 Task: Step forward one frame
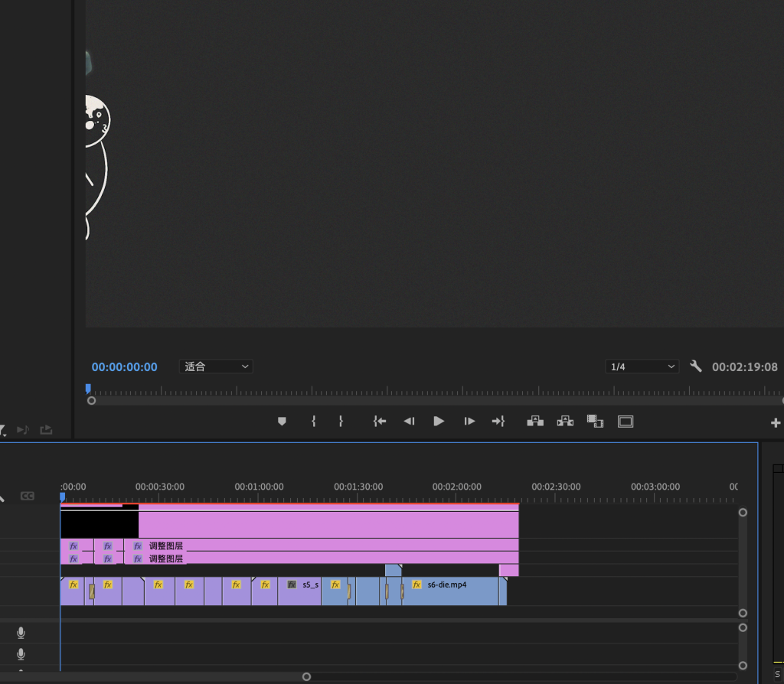[x=469, y=422]
